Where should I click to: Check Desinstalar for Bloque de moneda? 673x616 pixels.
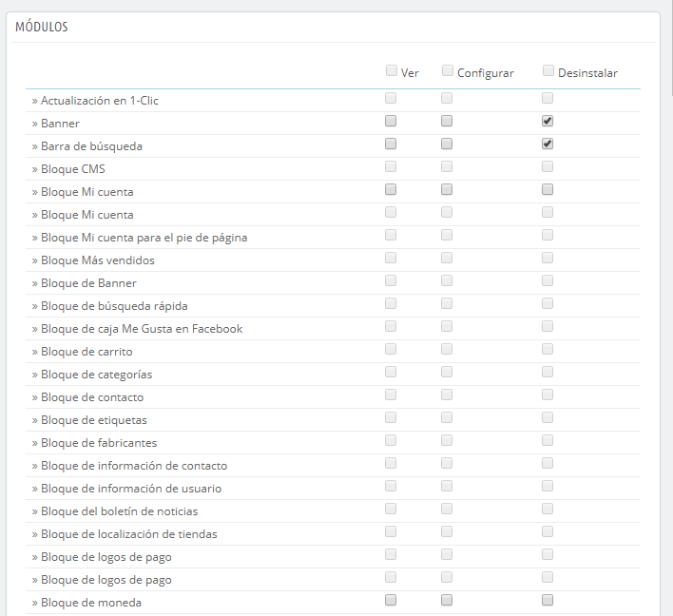coord(548,601)
